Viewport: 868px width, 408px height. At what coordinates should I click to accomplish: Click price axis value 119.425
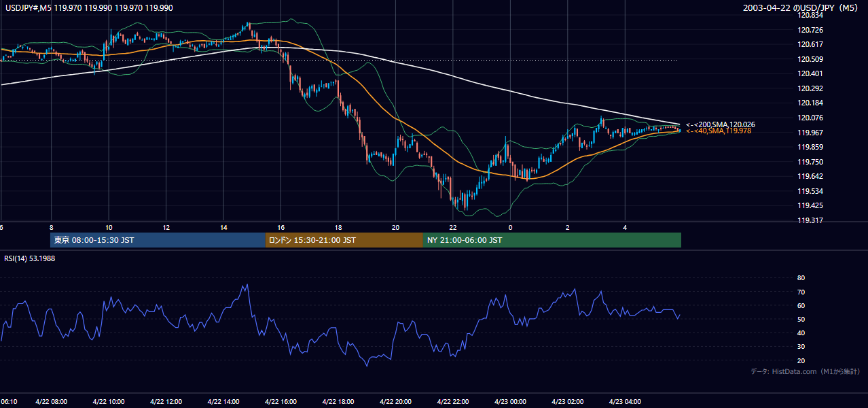click(810, 205)
